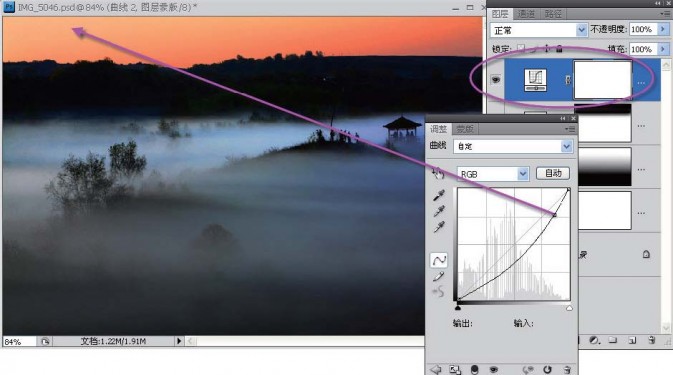This screenshot has height=375, width=673.
Task: Open the curves preset dropdown 自定
Action: point(513,146)
